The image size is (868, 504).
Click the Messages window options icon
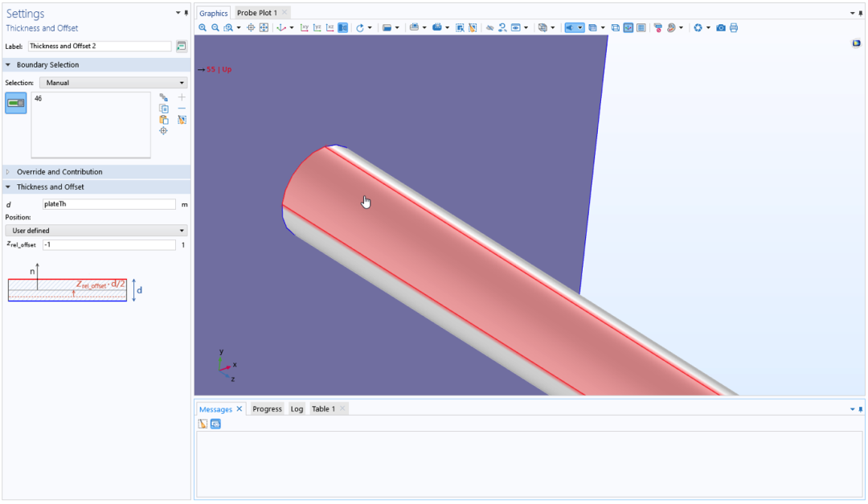point(216,424)
